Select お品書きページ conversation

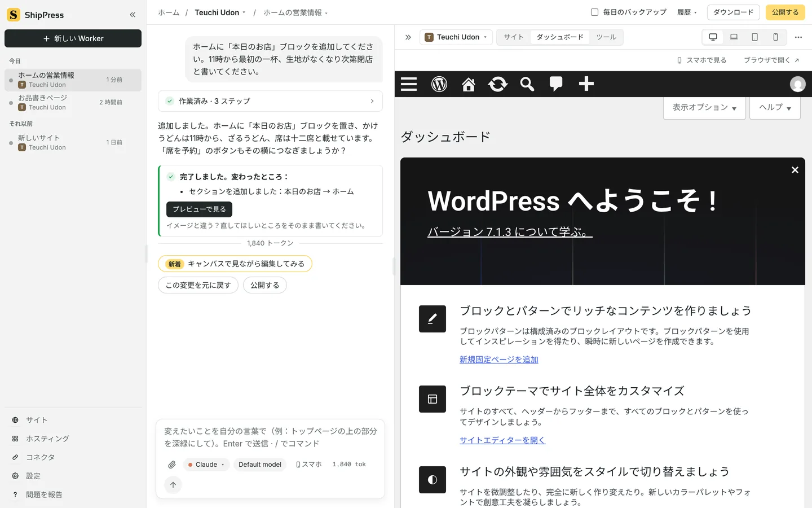pos(73,102)
